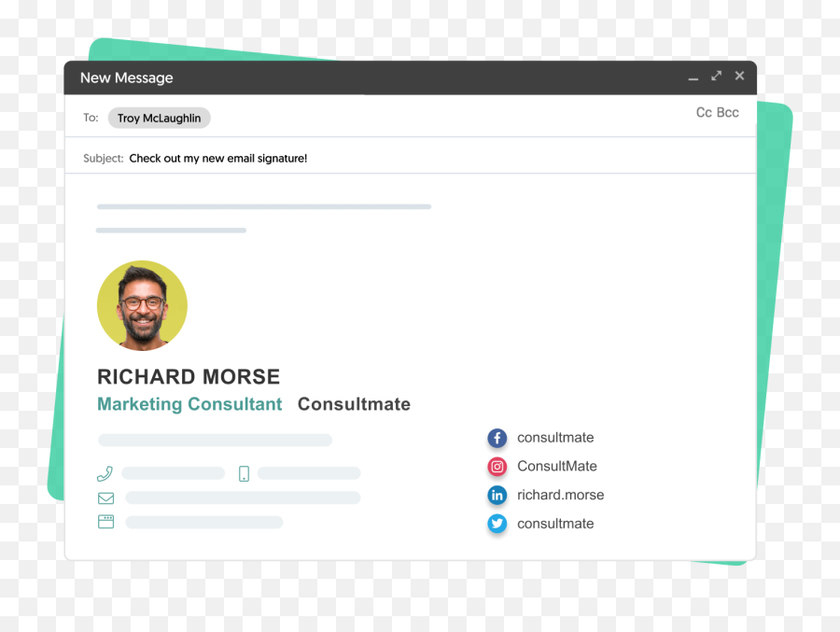
Task: Click Richard Morse's profile photo
Action: pos(142,305)
